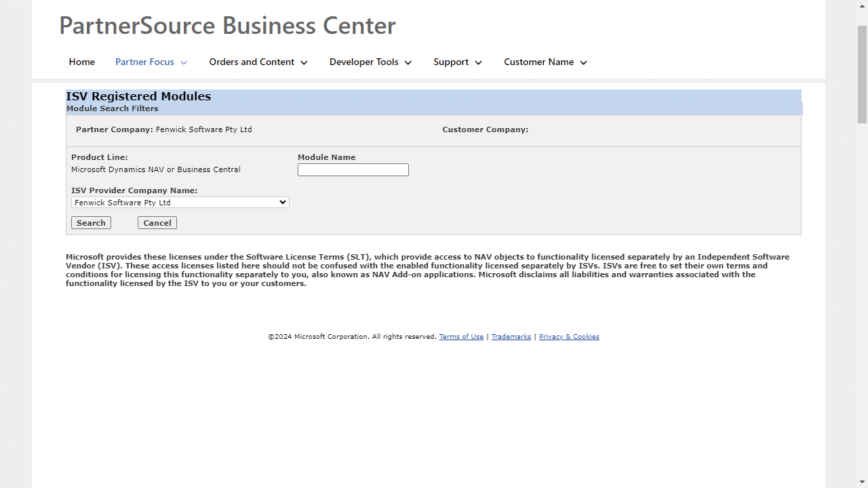868x488 pixels.
Task: Open the ISV Provider Company Name dropdown
Action: [x=180, y=203]
